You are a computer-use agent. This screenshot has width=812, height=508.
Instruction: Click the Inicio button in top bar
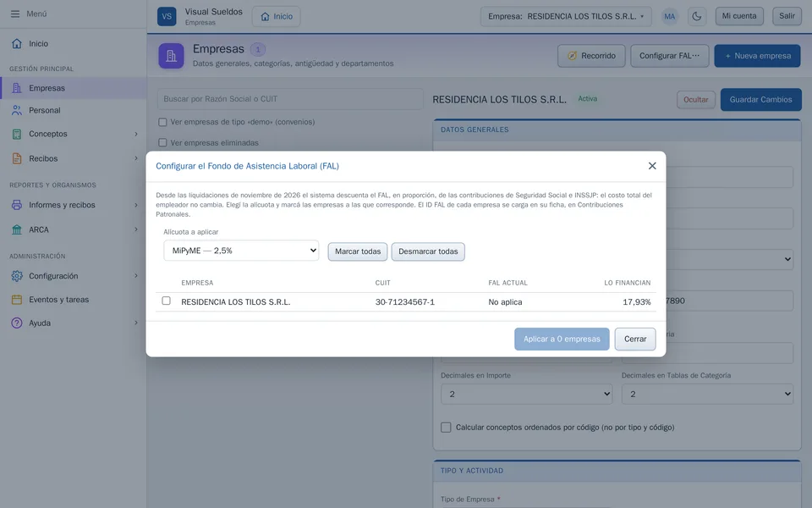point(277,16)
